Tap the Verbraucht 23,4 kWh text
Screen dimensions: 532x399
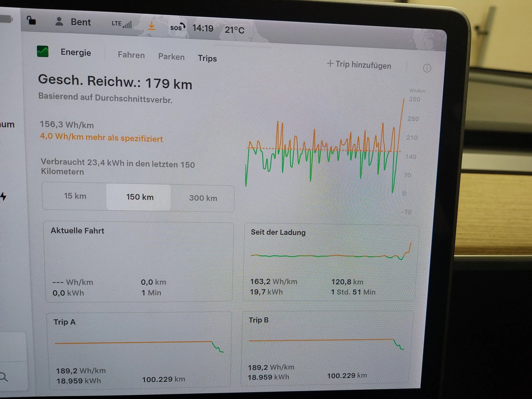(118, 167)
